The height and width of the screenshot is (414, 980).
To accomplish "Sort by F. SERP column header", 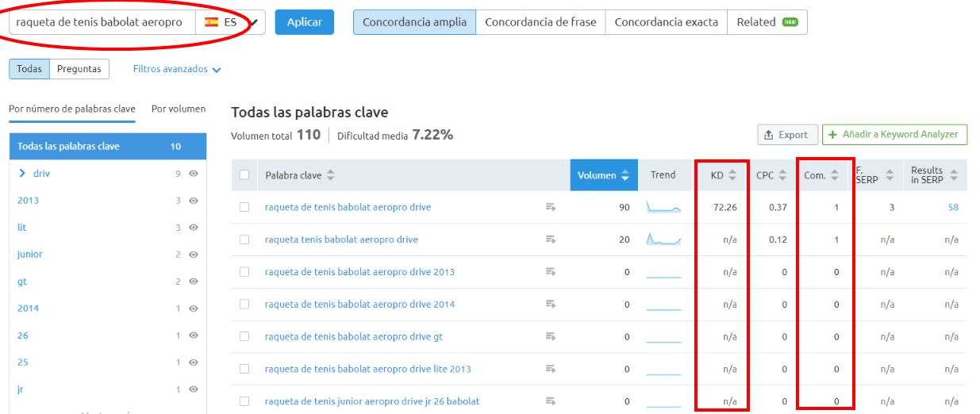I will click(874, 175).
